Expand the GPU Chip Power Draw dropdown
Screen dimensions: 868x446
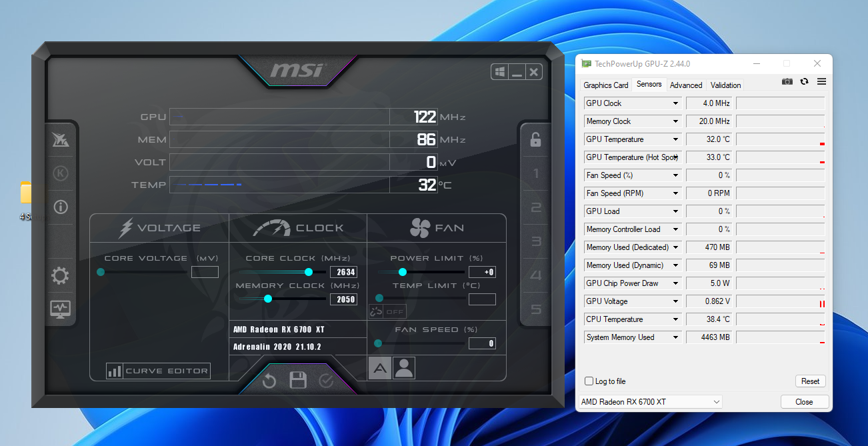point(675,283)
